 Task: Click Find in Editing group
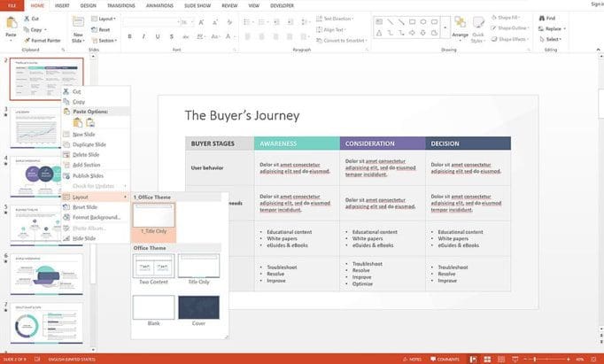tap(547, 18)
